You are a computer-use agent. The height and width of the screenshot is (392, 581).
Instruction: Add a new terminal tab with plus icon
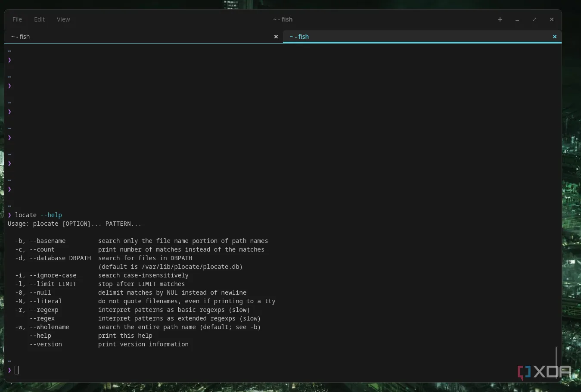500,19
